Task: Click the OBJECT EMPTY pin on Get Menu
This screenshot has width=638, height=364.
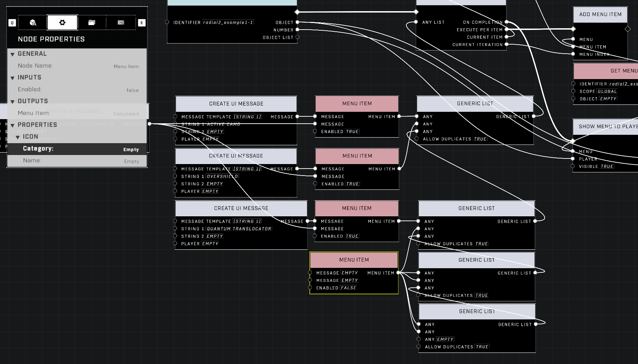Action: click(x=573, y=99)
